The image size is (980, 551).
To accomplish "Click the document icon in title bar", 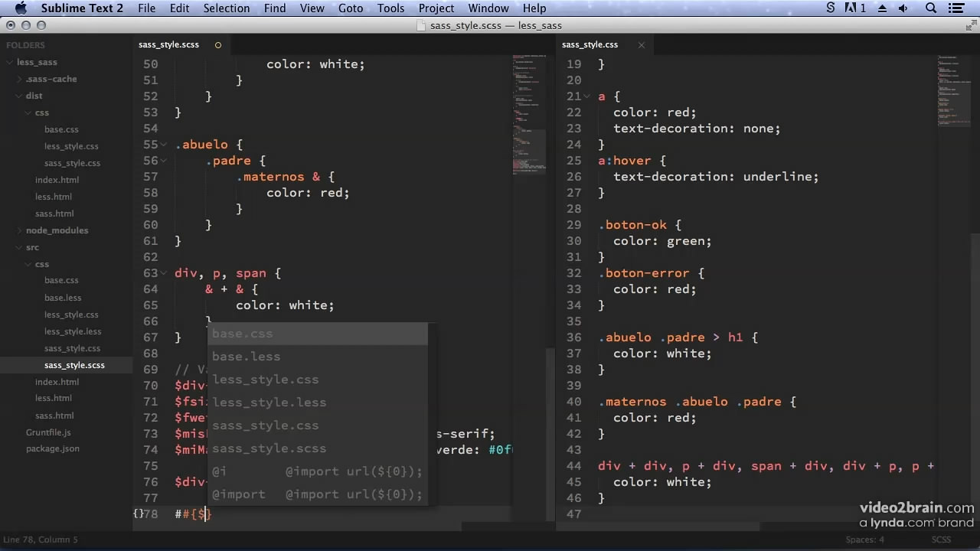I will (421, 25).
